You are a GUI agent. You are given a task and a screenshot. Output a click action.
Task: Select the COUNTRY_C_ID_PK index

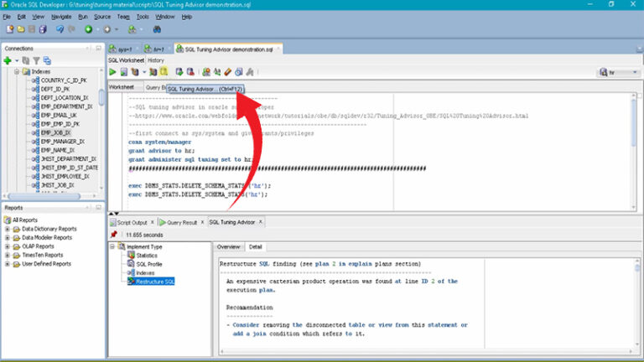click(x=64, y=80)
